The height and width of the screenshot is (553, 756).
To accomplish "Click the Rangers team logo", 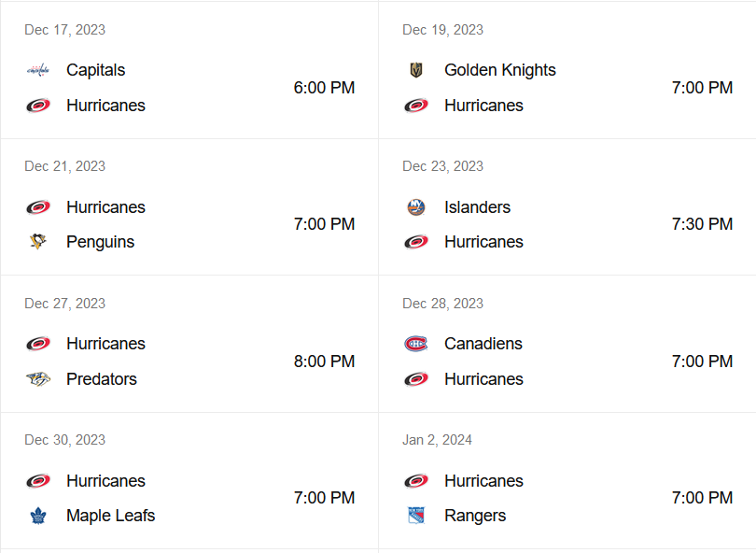I will (416, 516).
